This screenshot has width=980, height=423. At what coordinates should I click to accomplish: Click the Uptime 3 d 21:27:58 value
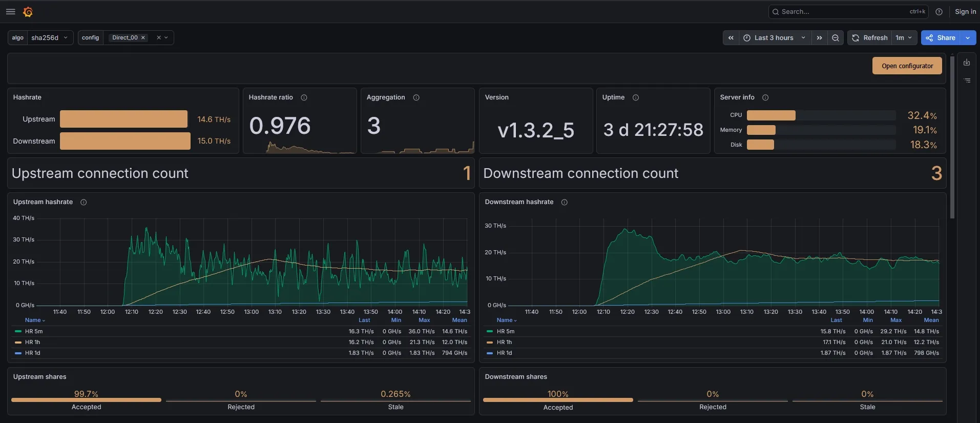[653, 130]
